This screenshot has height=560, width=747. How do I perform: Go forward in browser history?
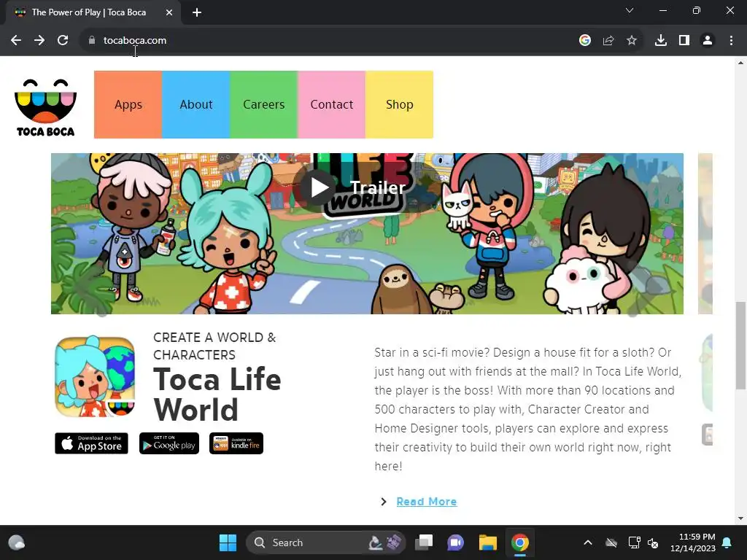[39, 41]
